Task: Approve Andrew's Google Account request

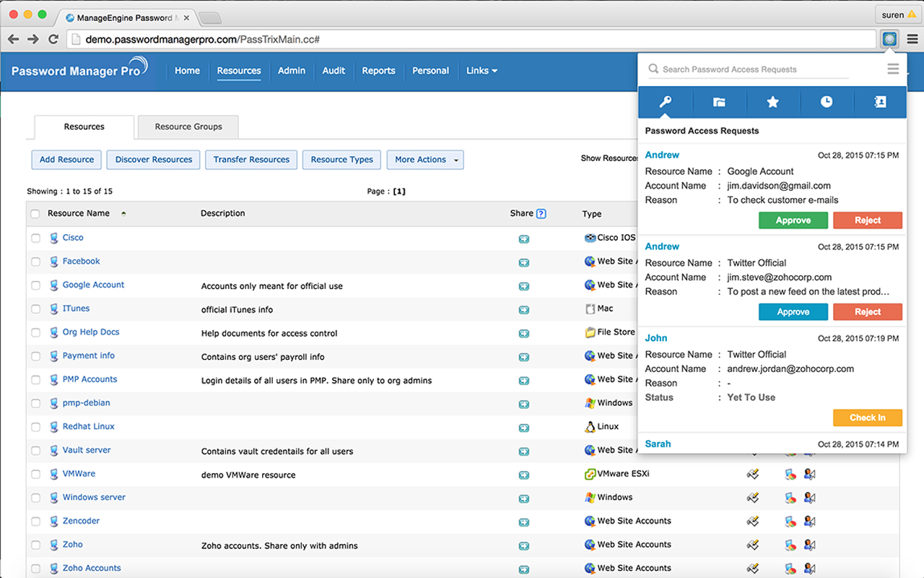Action: point(793,220)
